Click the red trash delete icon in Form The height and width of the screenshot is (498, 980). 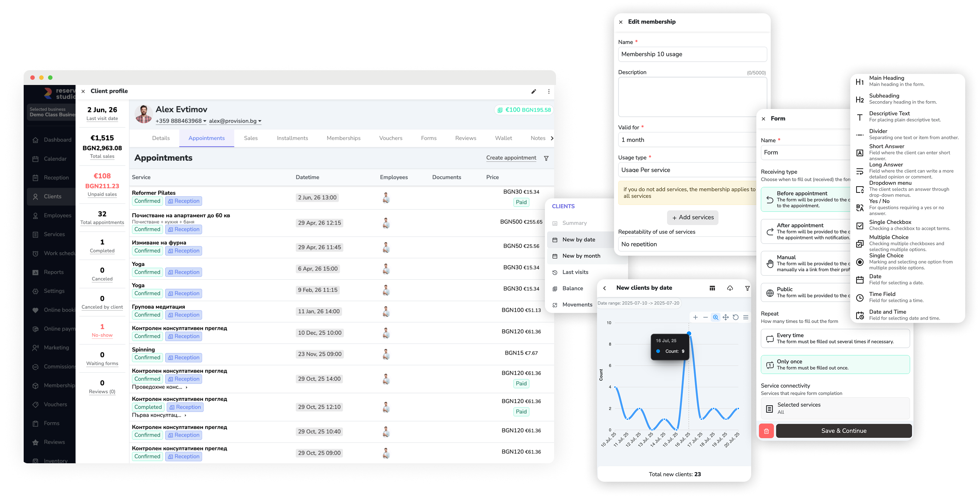(766, 431)
